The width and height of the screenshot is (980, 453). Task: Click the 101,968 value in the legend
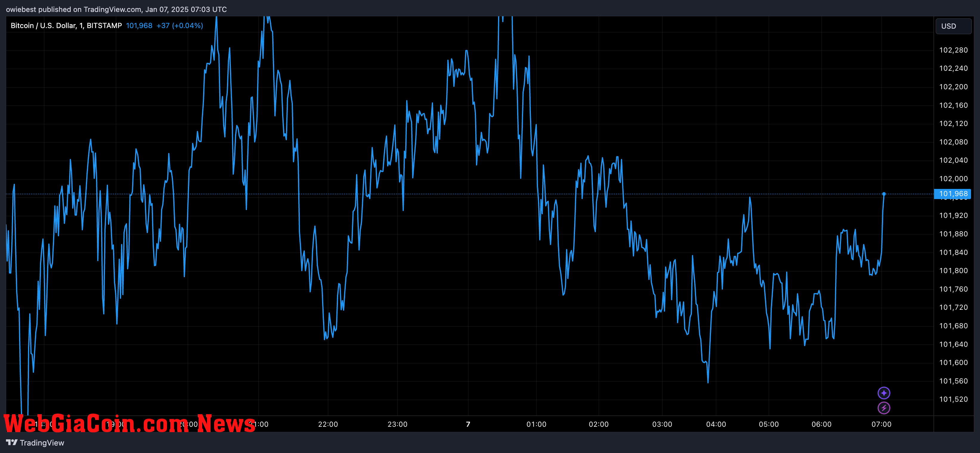tap(139, 25)
